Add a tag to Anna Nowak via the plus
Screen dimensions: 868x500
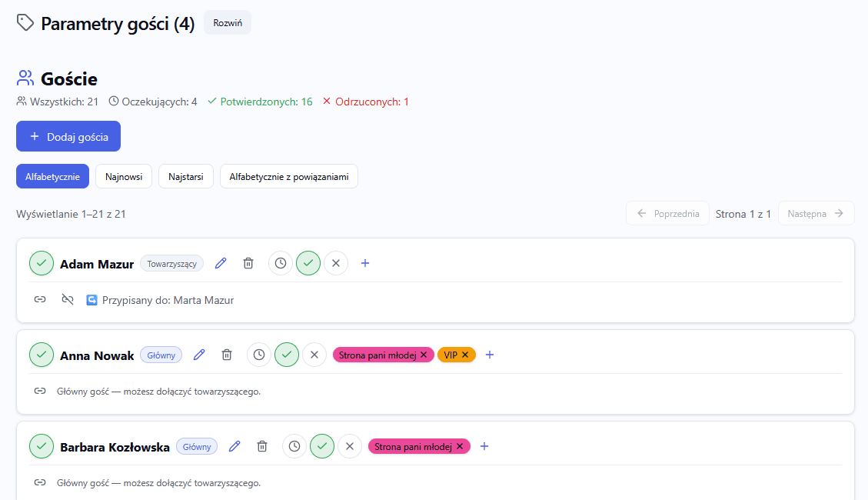point(490,355)
